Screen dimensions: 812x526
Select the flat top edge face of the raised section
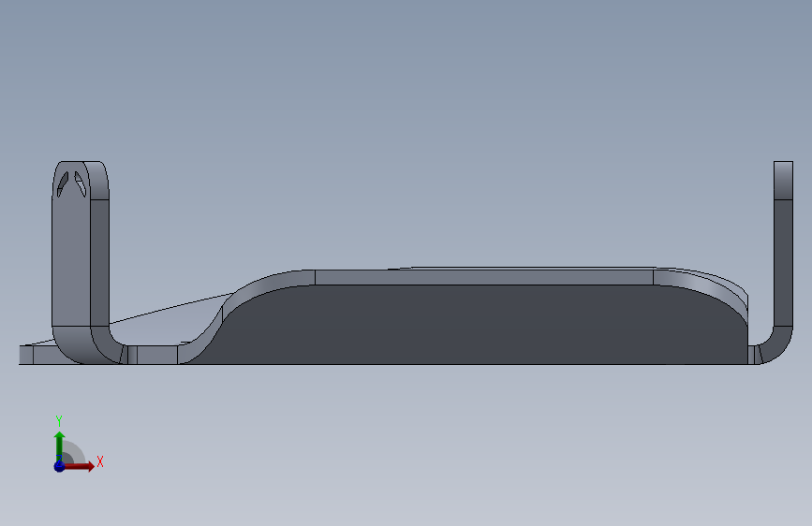tap(483, 277)
